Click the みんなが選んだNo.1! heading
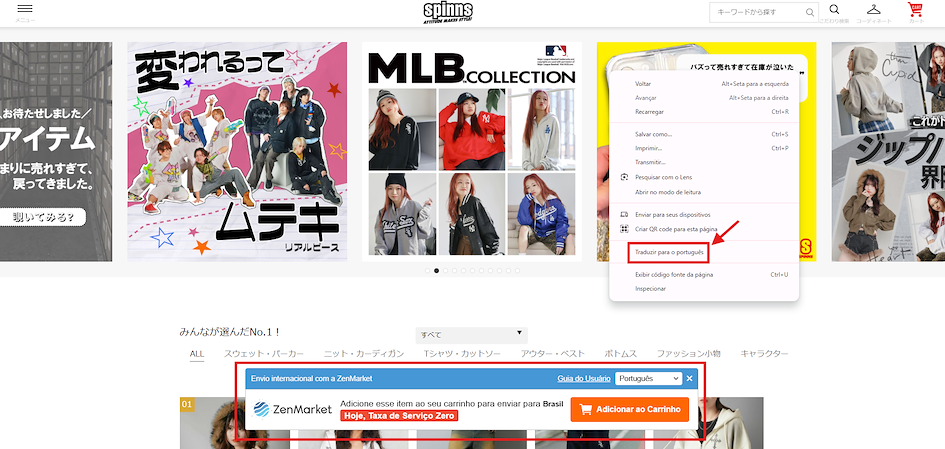This screenshot has height=449, width=945. pyautogui.click(x=230, y=331)
